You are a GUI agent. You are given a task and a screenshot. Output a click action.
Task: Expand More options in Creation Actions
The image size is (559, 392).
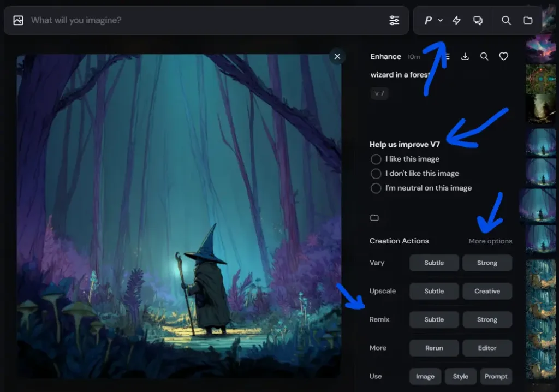(x=490, y=241)
